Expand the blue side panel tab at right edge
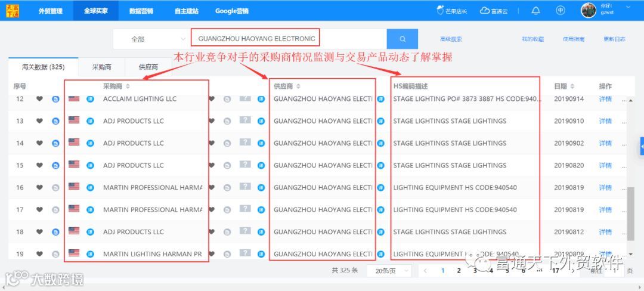The image size is (644, 291). (642, 146)
